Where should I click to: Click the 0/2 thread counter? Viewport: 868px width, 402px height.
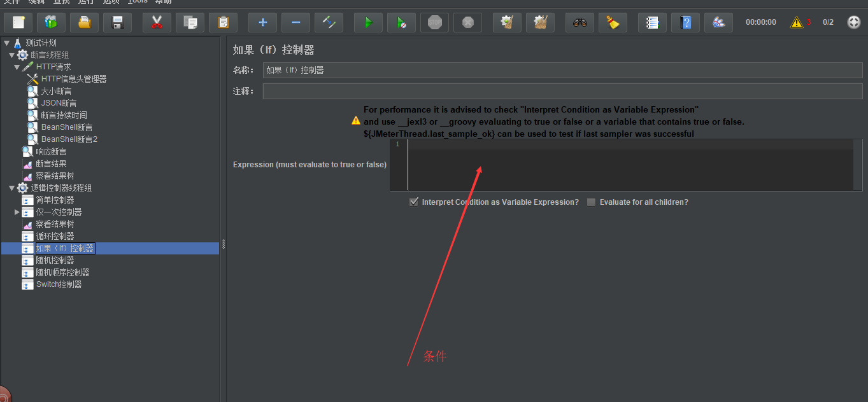pos(828,22)
